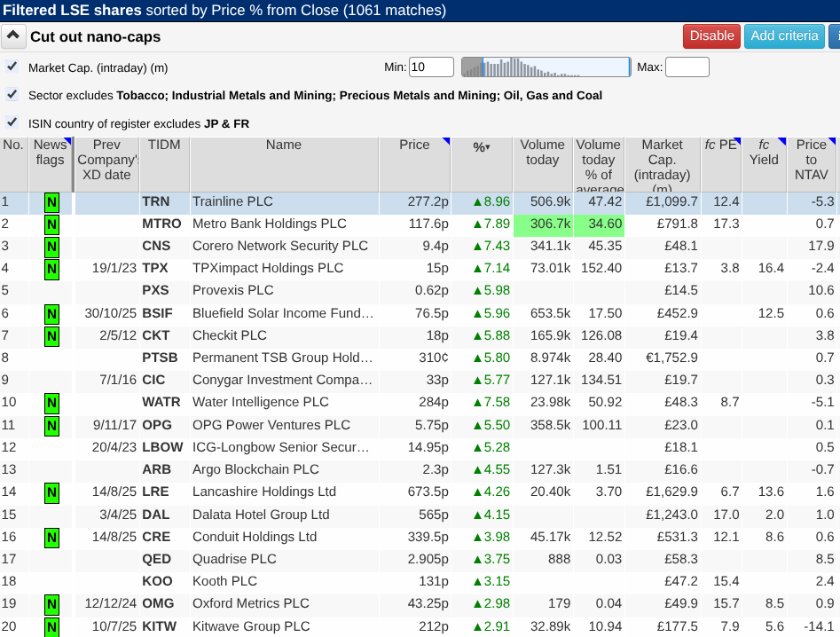The image size is (840, 637).
Task: Select the KITW ticker
Action: (x=159, y=626)
